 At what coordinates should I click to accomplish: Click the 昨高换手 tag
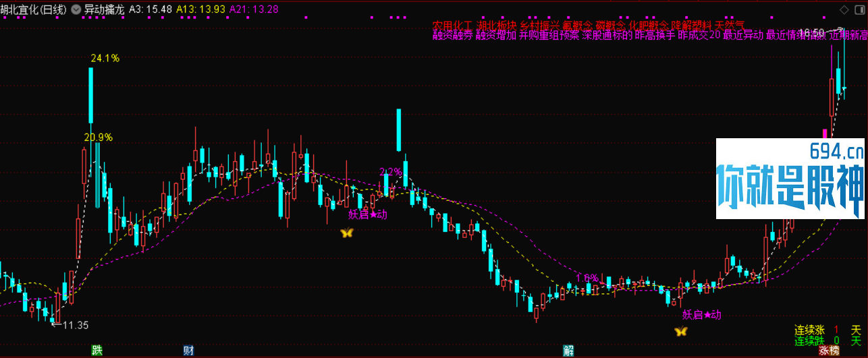(x=655, y=36)
